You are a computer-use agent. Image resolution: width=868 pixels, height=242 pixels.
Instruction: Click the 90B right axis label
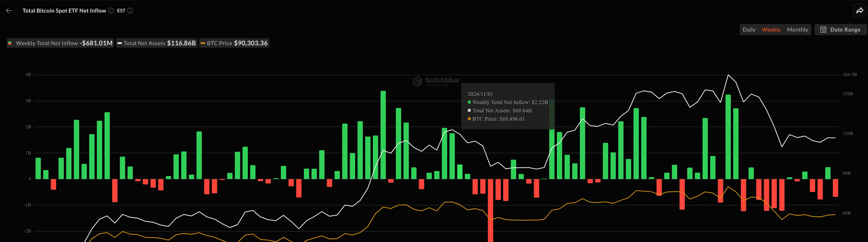pyautogui.click(x=846, y=173)
